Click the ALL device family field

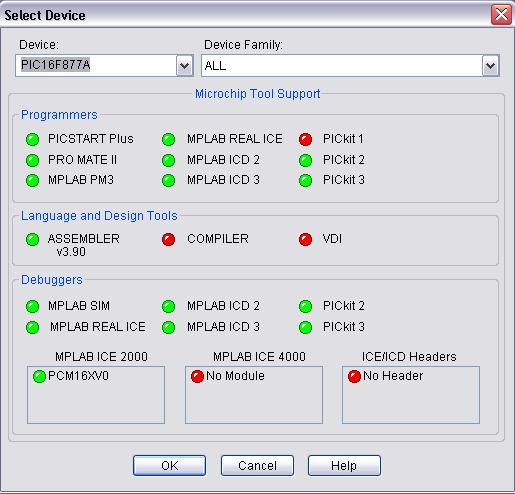[x=342, y=66]
